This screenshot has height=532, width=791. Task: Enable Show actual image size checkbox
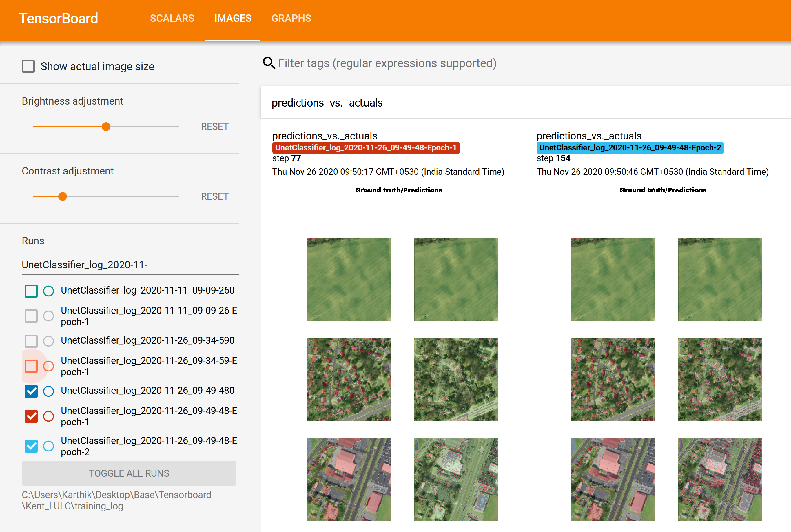pyautogui.click(x=28, y=66)
